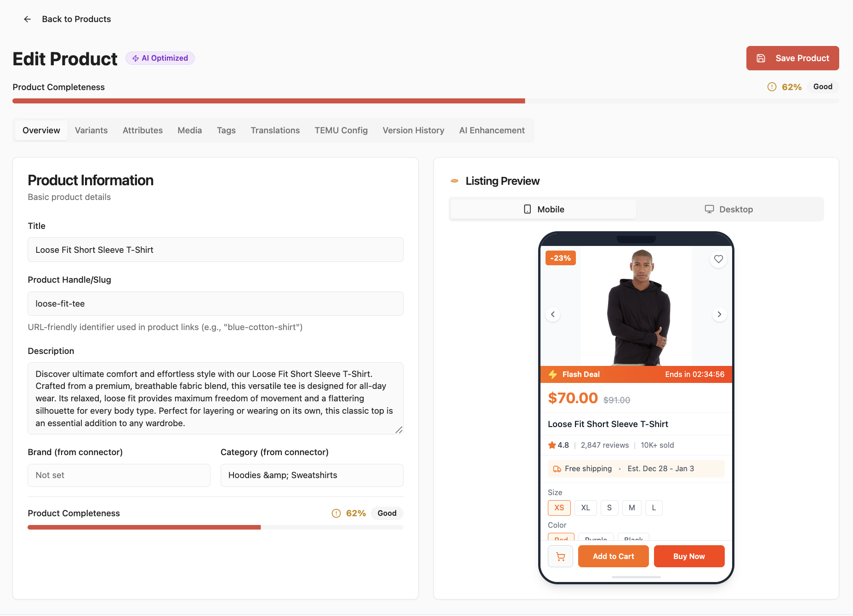This screenshot has width=853, height=616.
Task: Open the cart icon next to Add to Cart
Action: (x=560, y=556)
